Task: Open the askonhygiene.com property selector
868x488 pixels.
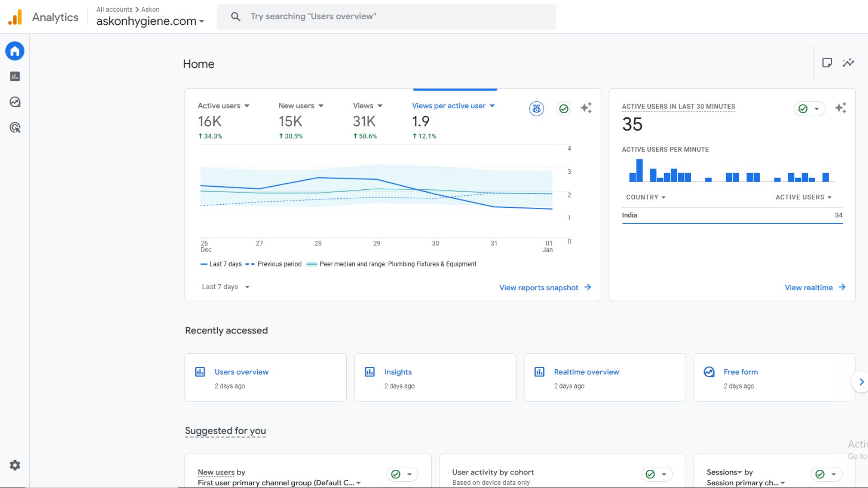Action: [150, 21]
